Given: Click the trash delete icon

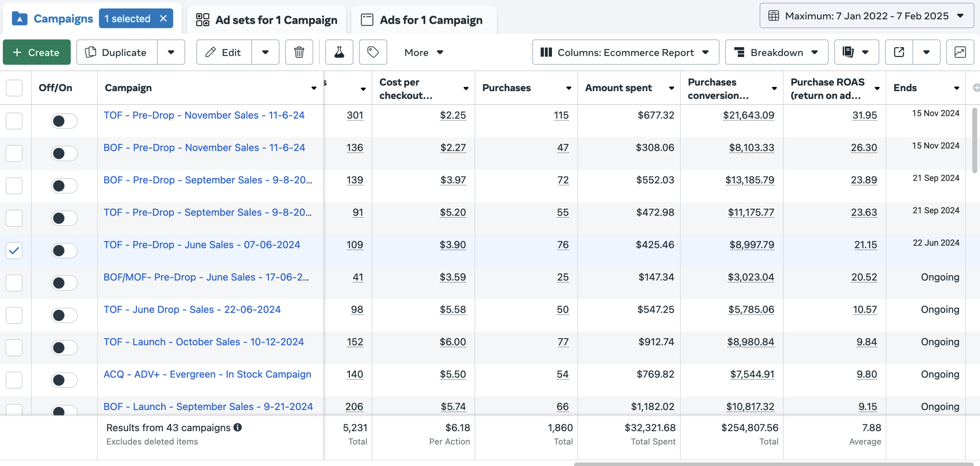Looking at the screenshot, I should 299,52.
